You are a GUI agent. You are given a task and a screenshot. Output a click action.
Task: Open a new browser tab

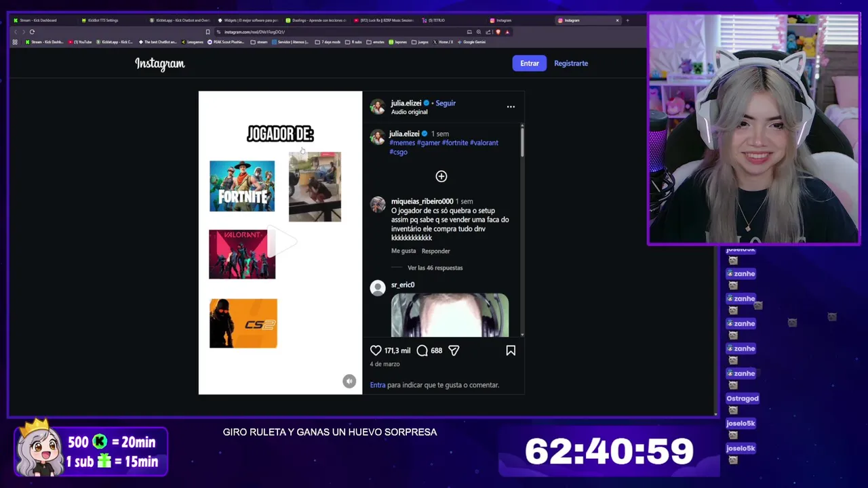click(x=627, y=20)
